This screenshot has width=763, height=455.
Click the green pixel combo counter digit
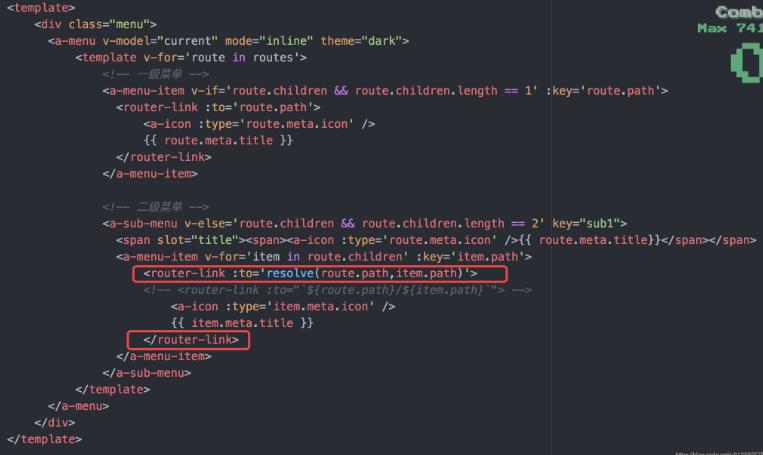tap(747, 63)
